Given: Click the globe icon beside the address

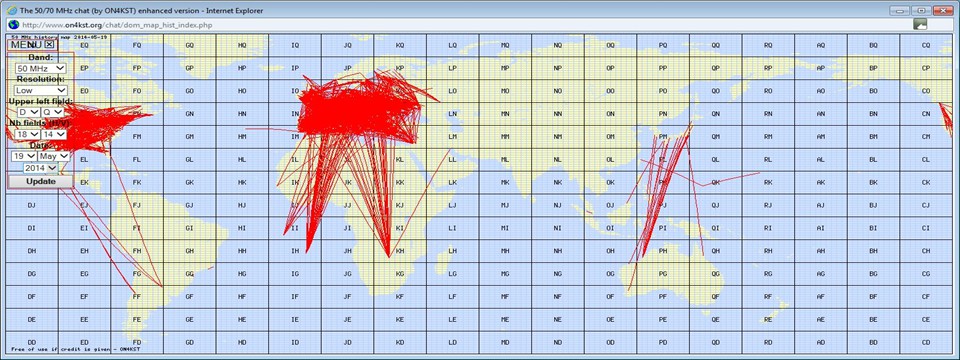Looking at the screenshot, I should point(13,24).
